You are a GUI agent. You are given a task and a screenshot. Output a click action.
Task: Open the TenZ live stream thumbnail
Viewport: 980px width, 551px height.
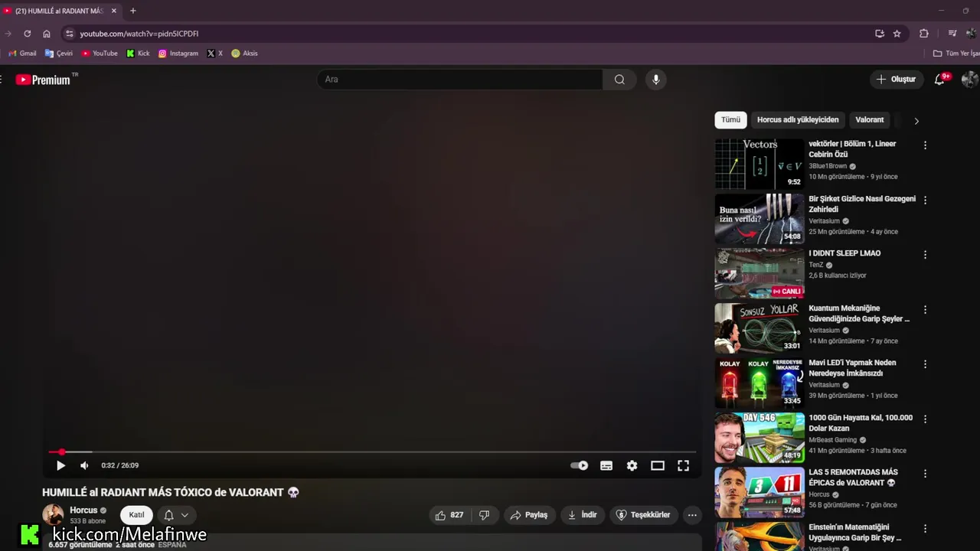[759, 273]
